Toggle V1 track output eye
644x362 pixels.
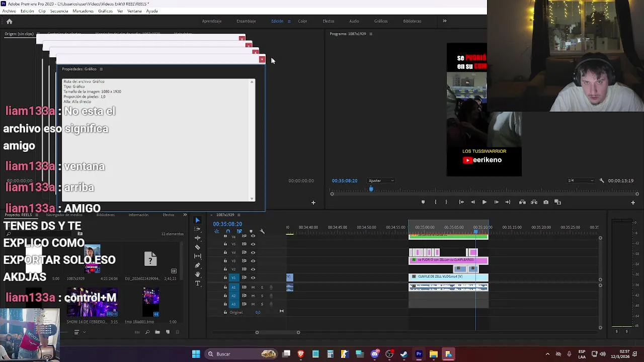(x=253, y=278)
